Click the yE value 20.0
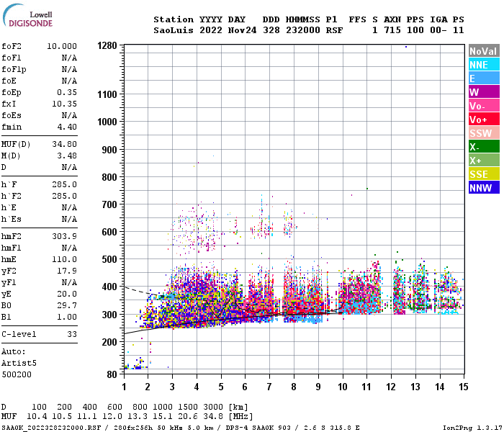504x432 pixels. [x=67, y=294]
